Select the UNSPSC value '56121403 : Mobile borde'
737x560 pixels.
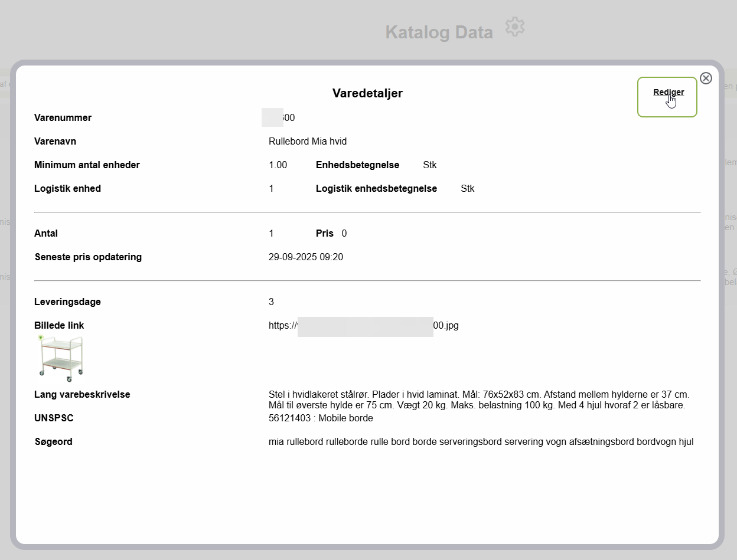[x=321, y=418]
